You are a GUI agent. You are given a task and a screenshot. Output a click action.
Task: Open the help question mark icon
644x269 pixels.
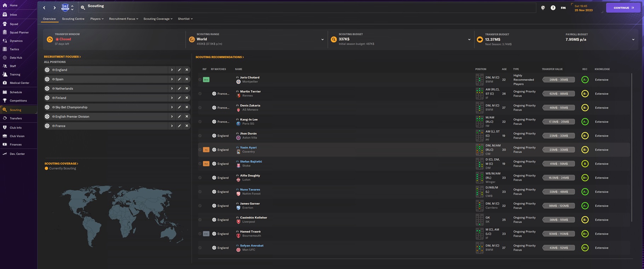[x=553, y=8]
